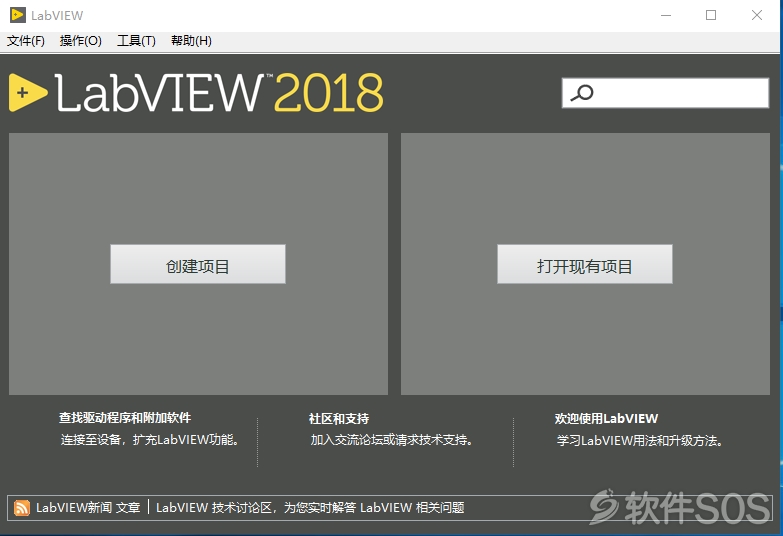The height and width of the screenshot is (536, 783).
Task: Open the LabVIEW 技术讨论区 news headline
Action: tap(310, 508)
